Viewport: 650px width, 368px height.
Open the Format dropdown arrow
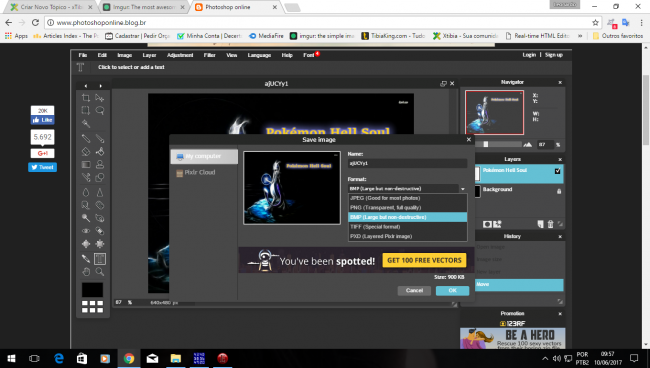pyautogui.click(x=463, y=189)
